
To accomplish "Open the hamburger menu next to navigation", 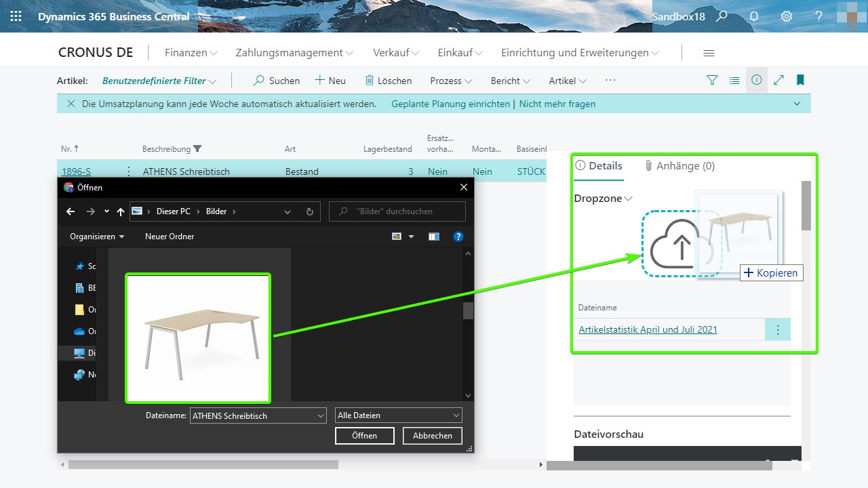I will tap(709, 53).
